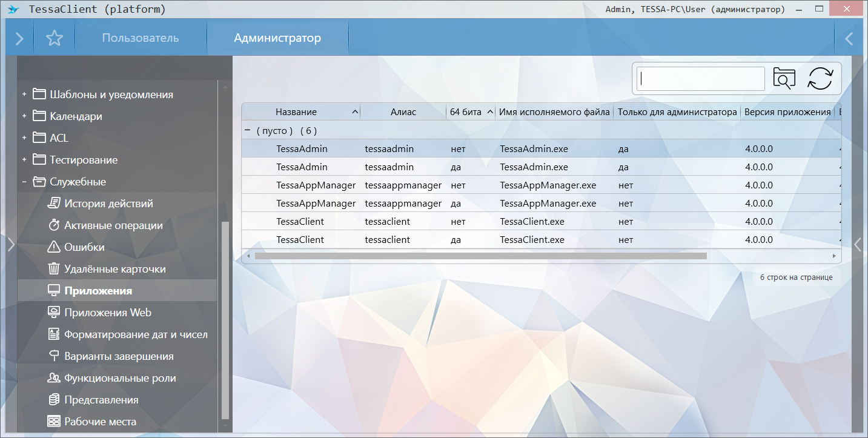Click TessaAppManager.exe cell in 64-bit да row
Screen dimensions: 868x438
[548, 203]
